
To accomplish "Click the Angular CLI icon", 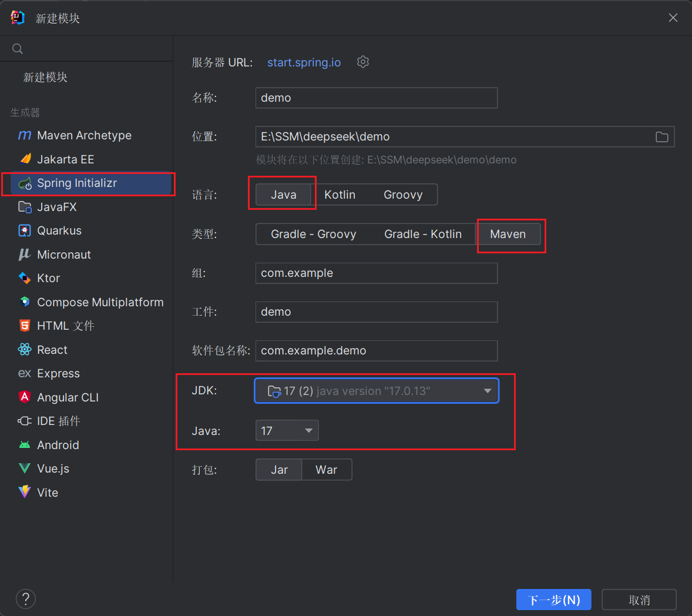I will (25, 397).
